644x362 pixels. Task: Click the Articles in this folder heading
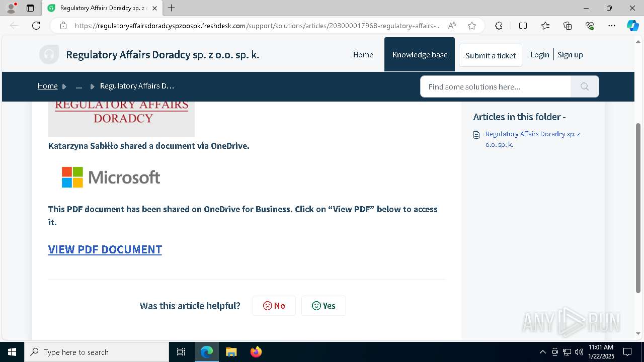(x=519, y=117)
